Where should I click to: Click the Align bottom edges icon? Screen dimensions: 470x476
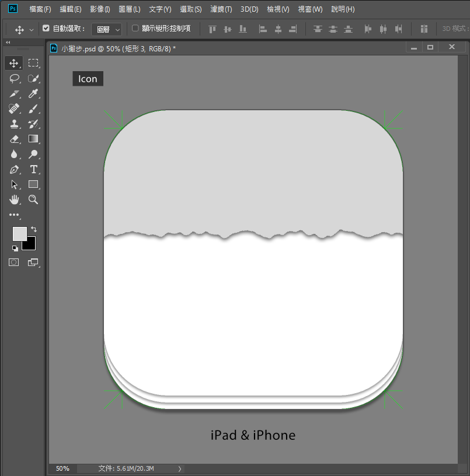pos(243,29)
